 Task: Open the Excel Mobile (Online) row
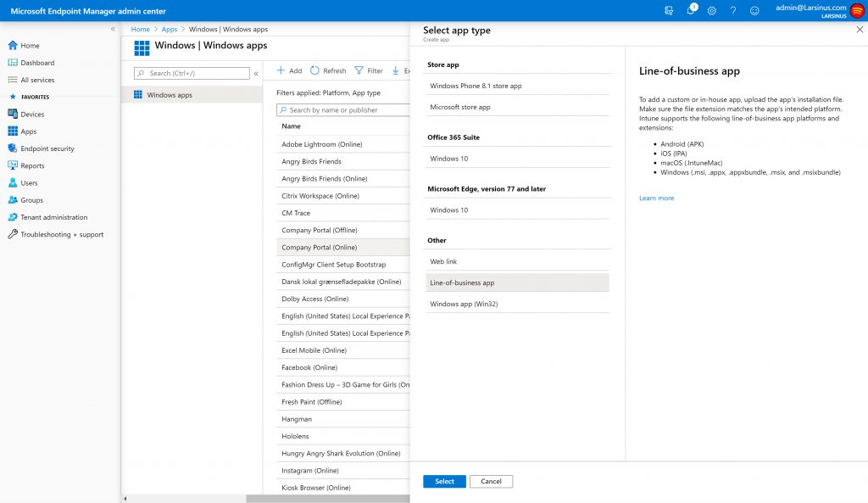tap(343, 350)
